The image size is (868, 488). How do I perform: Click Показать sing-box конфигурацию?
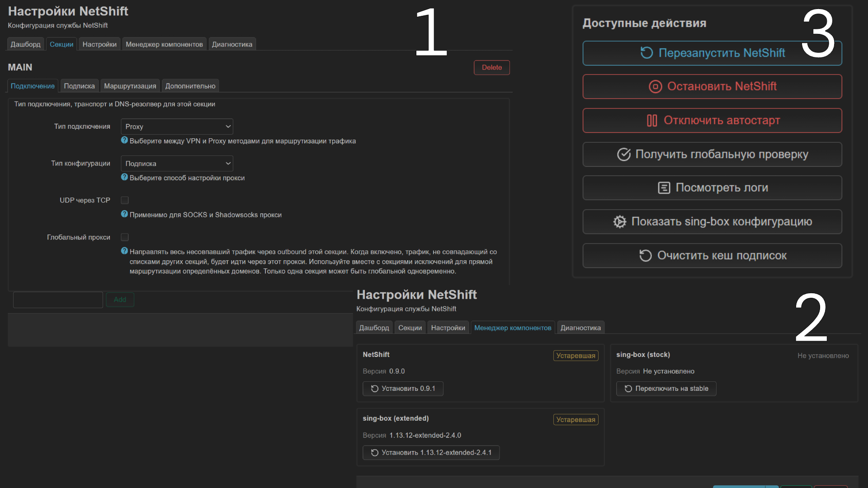click(x=712, y=222)
